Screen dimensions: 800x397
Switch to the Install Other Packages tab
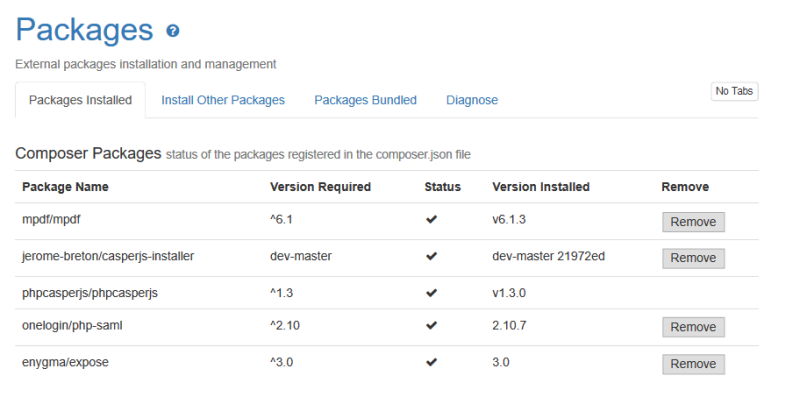tap(223, 100)
